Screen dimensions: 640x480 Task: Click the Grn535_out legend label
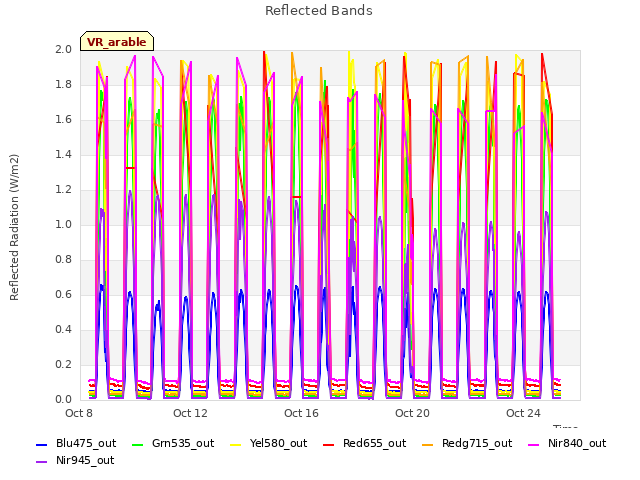(183, 443)
